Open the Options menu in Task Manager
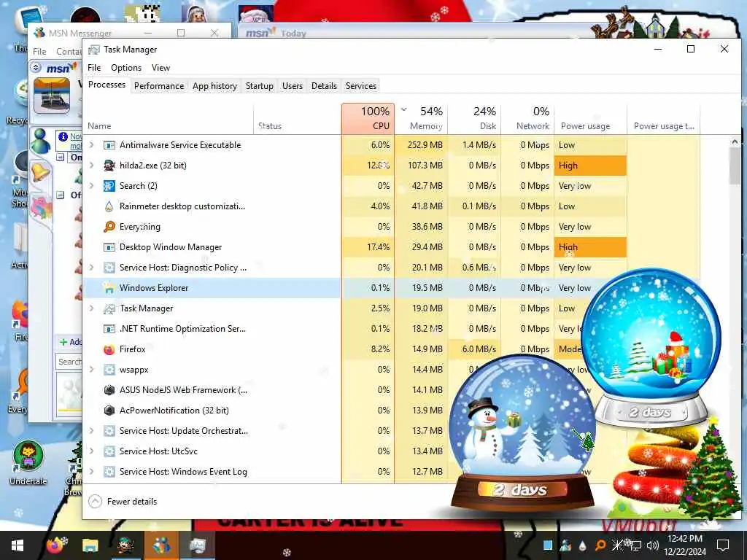 point(126,68)
